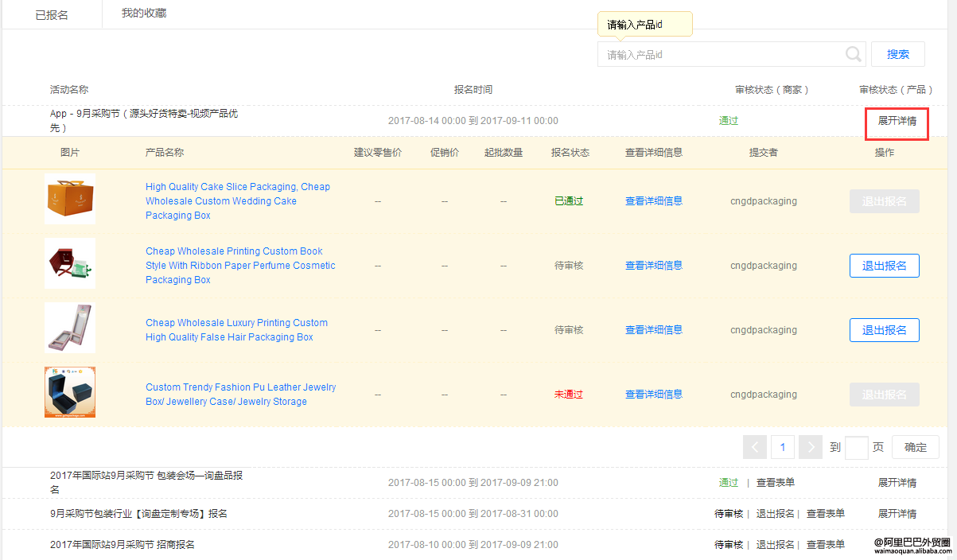Open the false hair packaging thumbnail
957x560 pixels.
click(x=70, y=328)
